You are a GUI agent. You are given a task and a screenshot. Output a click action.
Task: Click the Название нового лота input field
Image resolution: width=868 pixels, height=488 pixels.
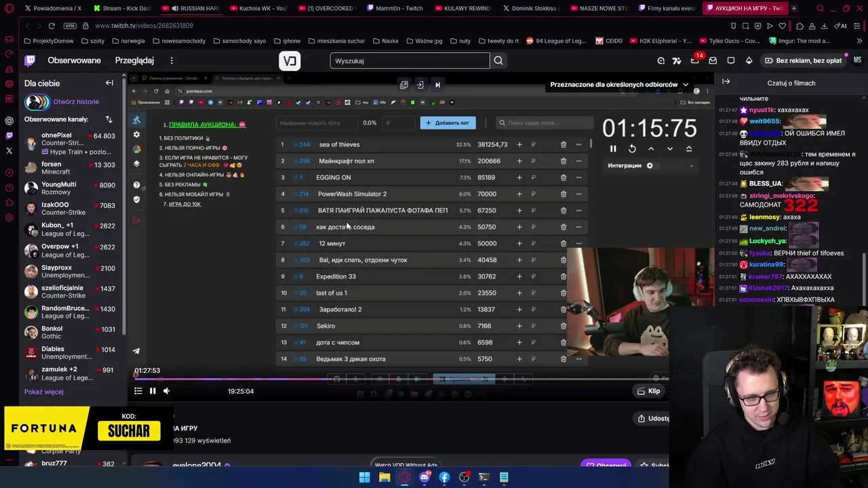pyautogui.click(x=317, y=123)
